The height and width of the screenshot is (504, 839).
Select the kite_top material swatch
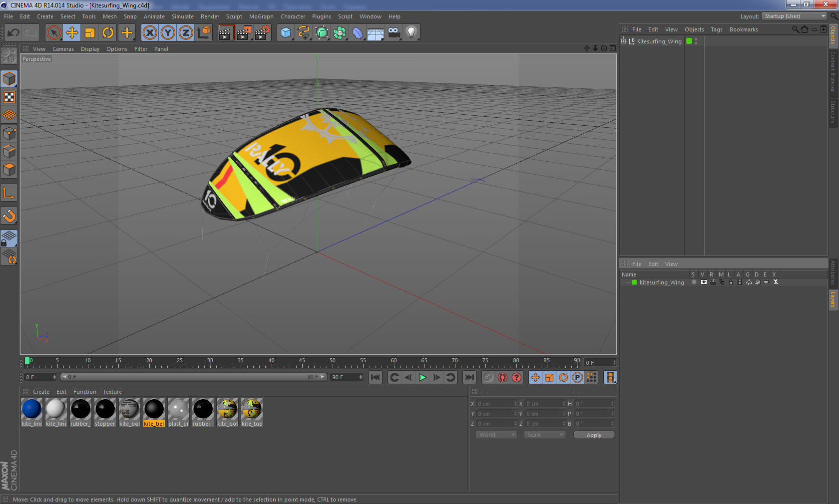252,412
